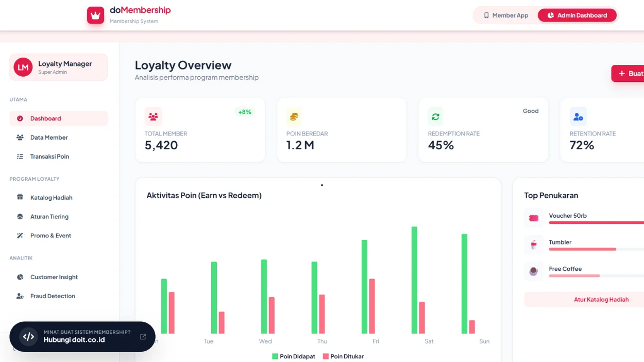Open Fraud Detection analytics page
Screen dimensions: 644x362
click(53, 296)
